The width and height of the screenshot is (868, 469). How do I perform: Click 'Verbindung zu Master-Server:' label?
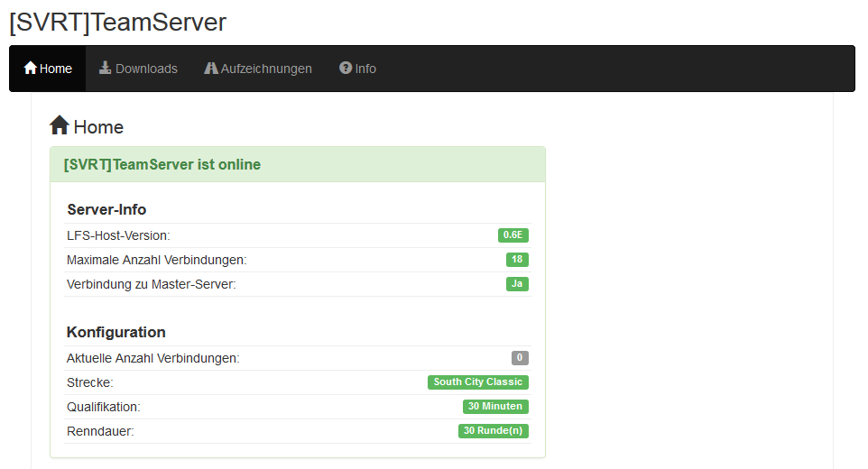[151, 284]
